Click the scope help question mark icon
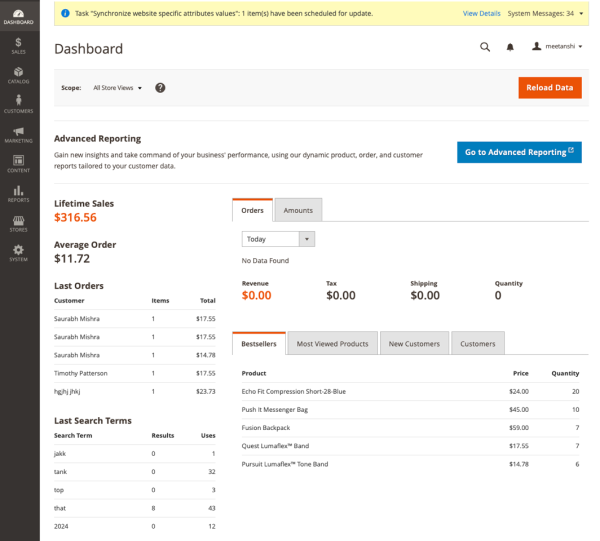Screen dimensions: 600x541 click(x=160, y=88)
